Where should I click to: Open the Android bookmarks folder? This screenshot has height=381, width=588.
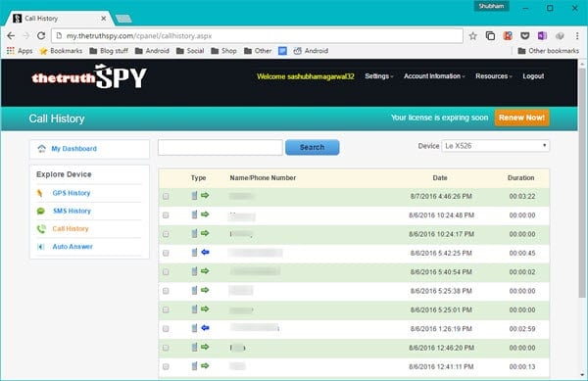pos(152,51)
